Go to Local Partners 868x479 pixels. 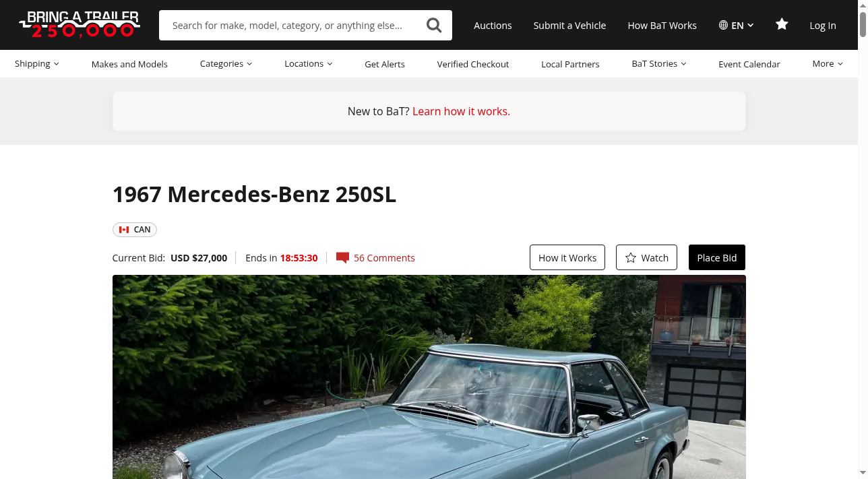(x=570, y=64)
